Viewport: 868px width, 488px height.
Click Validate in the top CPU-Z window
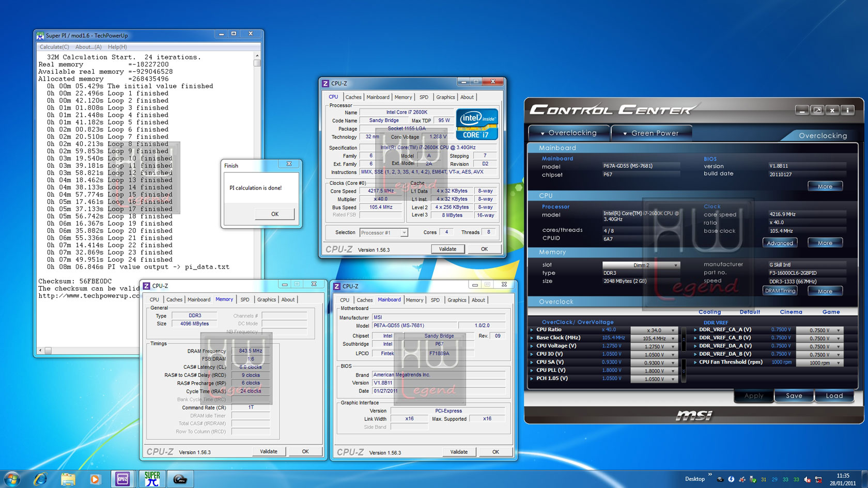(448, 249)
